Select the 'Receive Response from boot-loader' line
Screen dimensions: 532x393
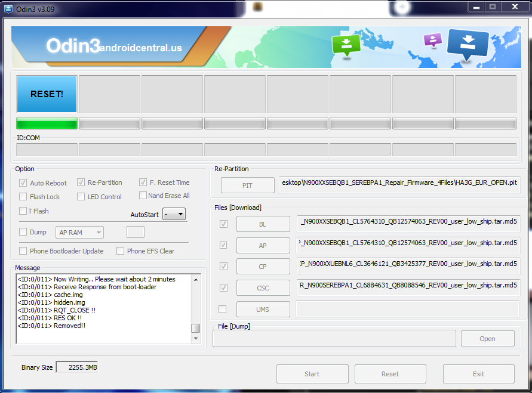pos(87,287)
